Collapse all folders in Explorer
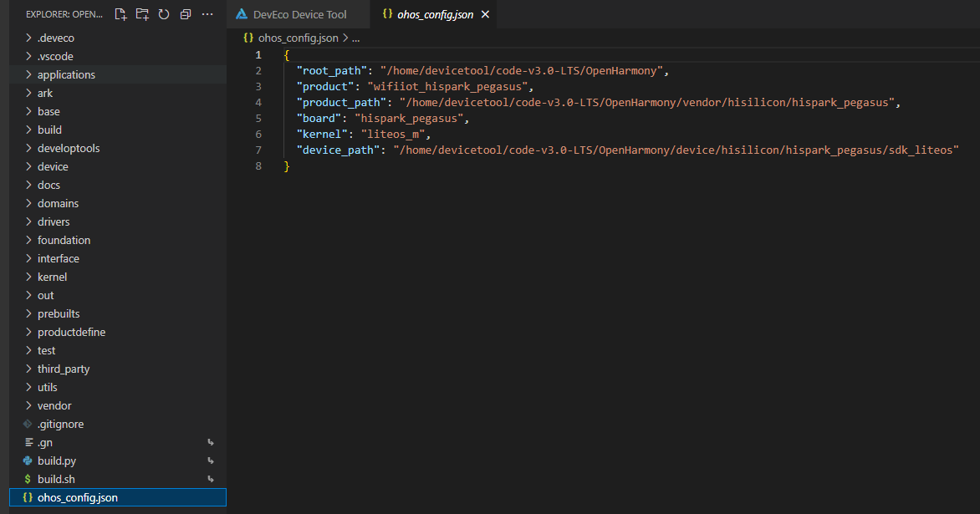980x514 pixels. [186, 14]
